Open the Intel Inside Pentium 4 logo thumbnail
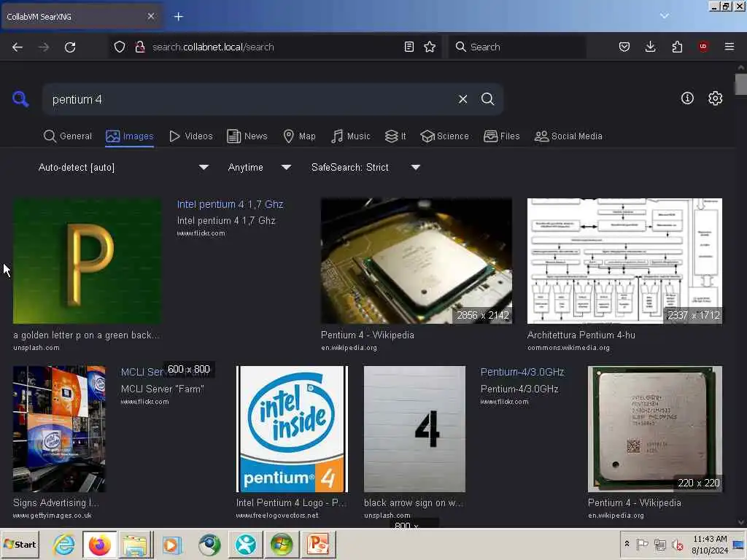The image size is (747, 560). pos(292,429)
